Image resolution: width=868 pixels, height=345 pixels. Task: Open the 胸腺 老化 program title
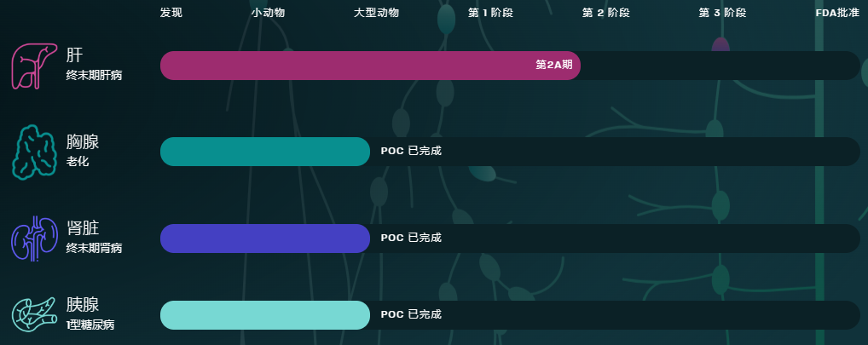83,151
